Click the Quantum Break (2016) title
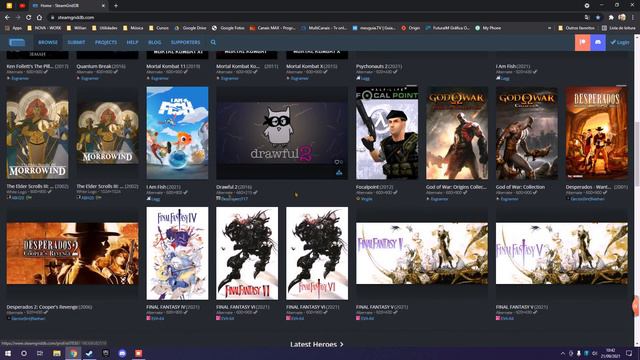Viewport: 640px width, 360px height. pyautogui.click(x=101, y=66)
